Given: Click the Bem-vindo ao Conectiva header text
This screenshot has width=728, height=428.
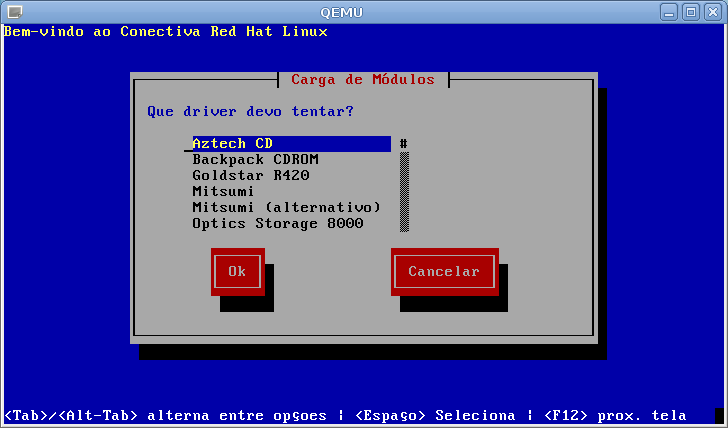Looking at the screenshot, I should click(x=166, y=31).
